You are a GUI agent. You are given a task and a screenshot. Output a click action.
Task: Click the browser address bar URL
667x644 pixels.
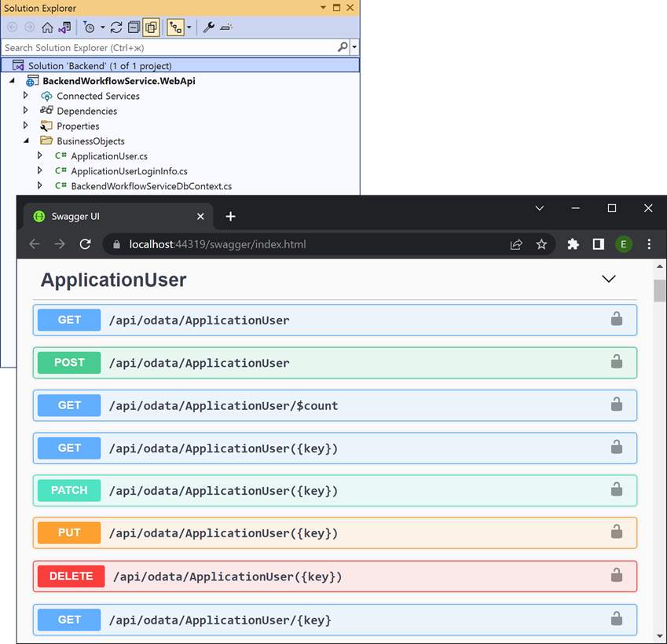click(x=218, y=244)
